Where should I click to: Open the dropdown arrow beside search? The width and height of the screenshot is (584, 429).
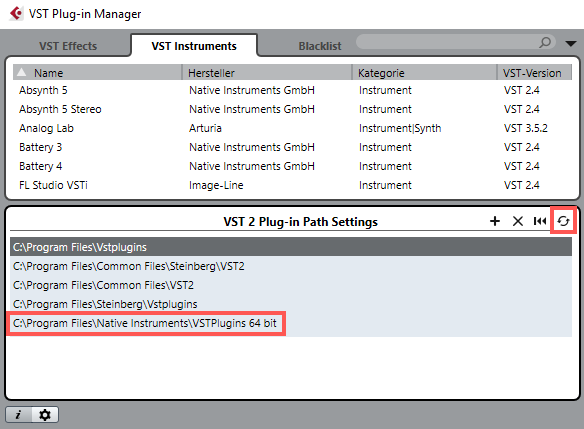tap(571, 44)
